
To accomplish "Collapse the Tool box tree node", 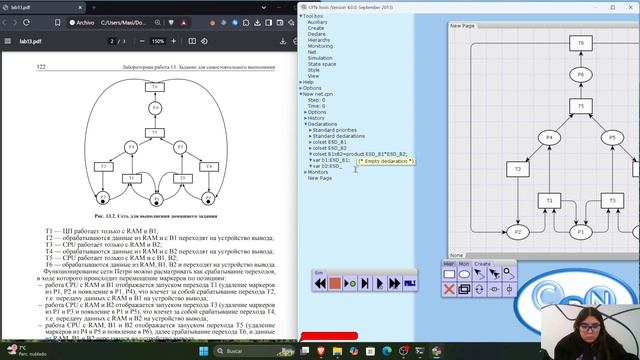I will tap(301, 16).
